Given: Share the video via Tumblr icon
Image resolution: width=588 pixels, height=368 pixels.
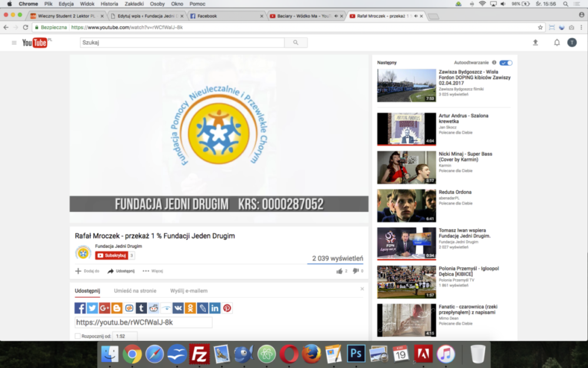Looking at the screenshot, I should coord(141,309).
